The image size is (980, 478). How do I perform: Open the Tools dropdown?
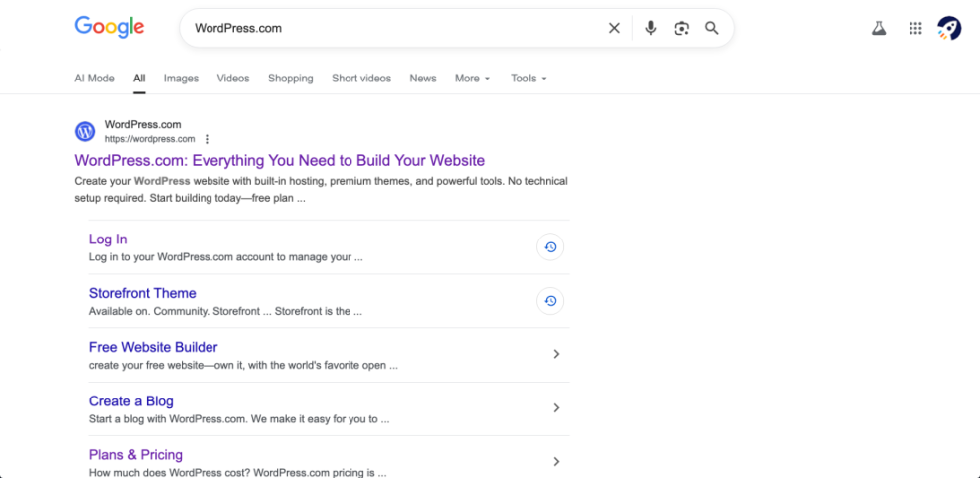pyautogui.click(x=529, y=79)
